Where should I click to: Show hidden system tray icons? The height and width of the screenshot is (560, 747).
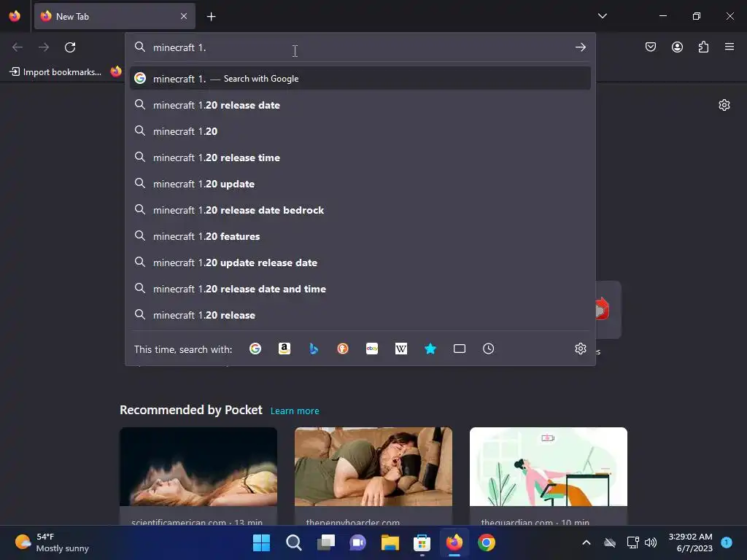(587, 542)
